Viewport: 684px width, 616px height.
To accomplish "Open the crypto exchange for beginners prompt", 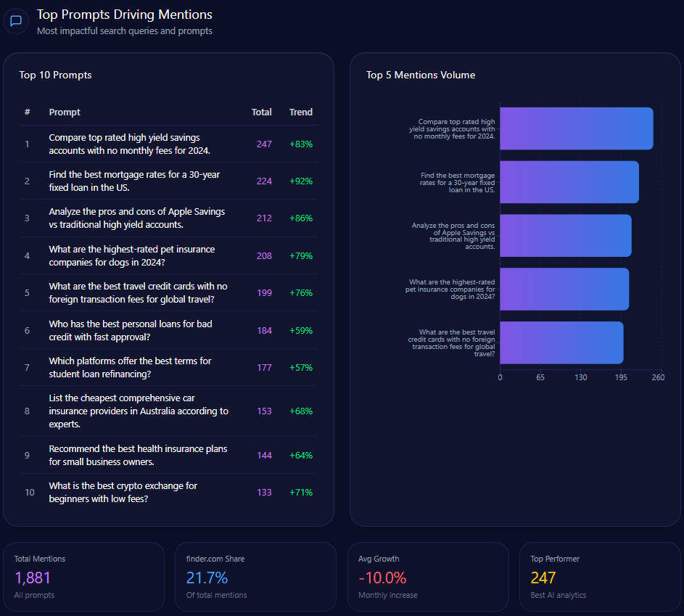I will pyautogui.click(x=123, y=492).
